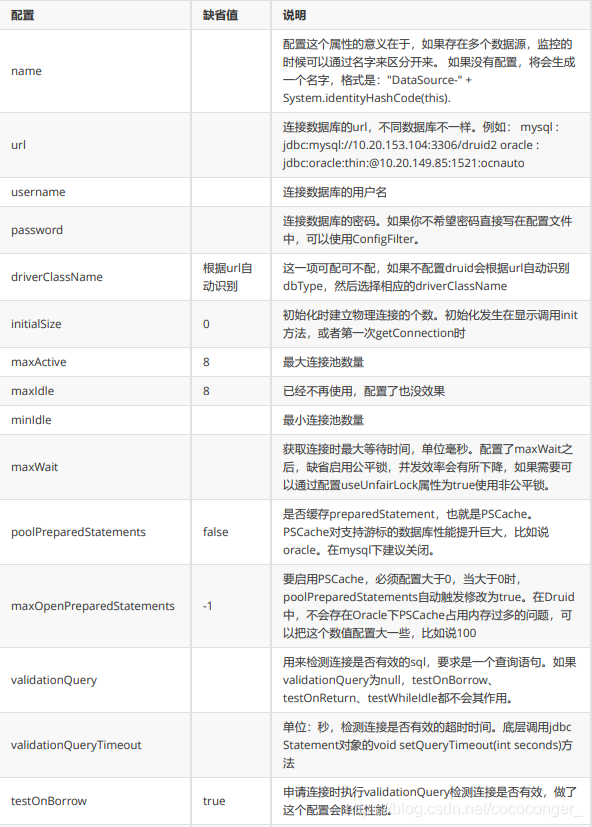Click the maxOpenPreparedStatements description mentioning 100
Viewport: 592px width, 827px height.
[428, 606]
